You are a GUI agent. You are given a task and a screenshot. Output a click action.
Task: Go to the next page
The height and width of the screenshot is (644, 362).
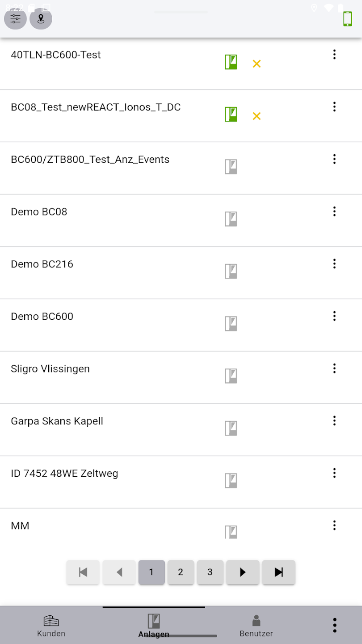pyautogui.click(x=243, y=572)
